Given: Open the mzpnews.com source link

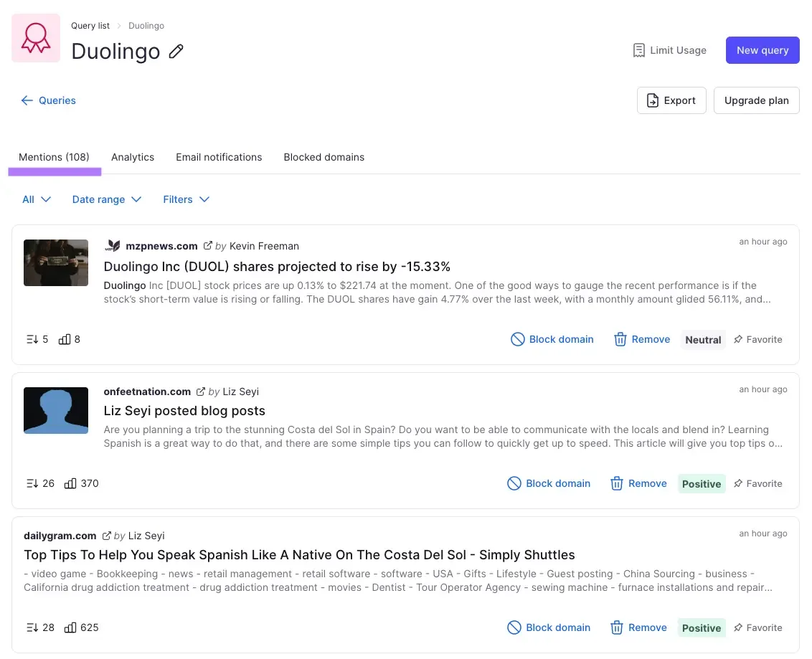Looking at the screenshot, I should 161,246.
